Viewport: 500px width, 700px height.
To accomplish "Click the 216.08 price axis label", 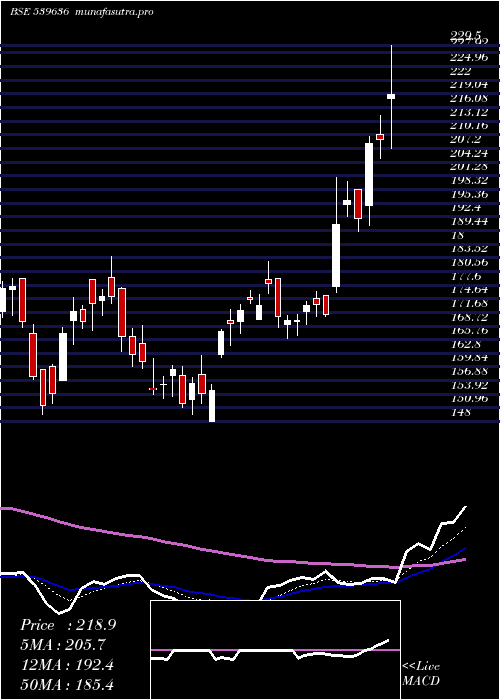I will pos(470,98).
